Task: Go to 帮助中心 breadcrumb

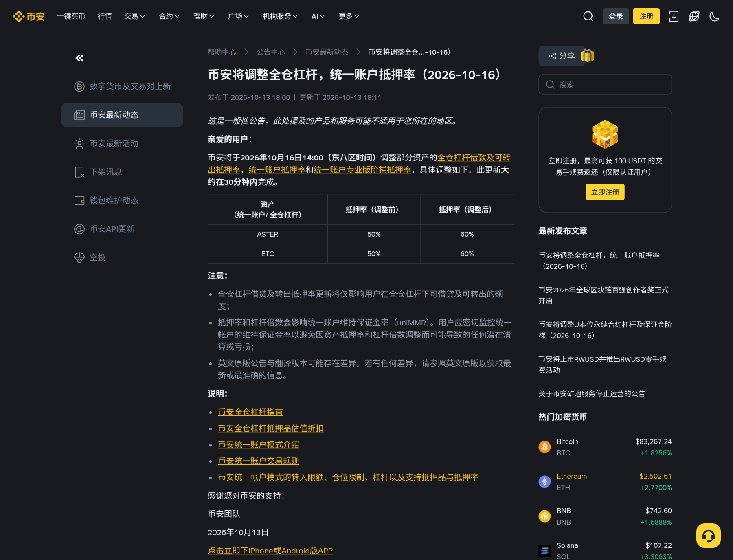Action: pos(222,52)
